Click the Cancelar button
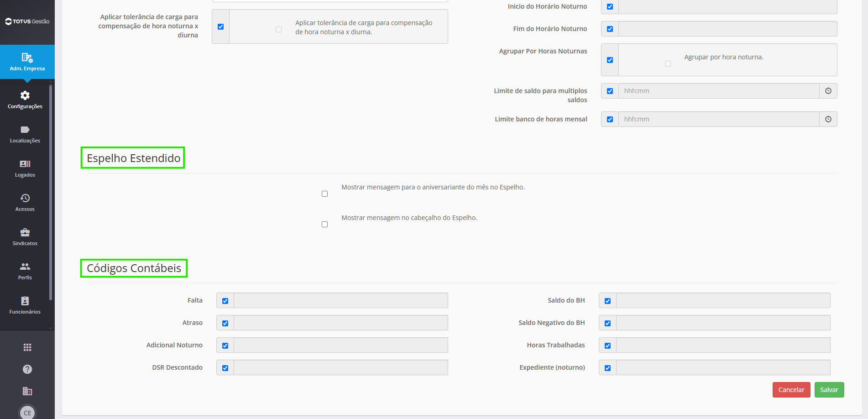This screenshot has height=419, width=868. pyautogui.click(x=791, y=390)
